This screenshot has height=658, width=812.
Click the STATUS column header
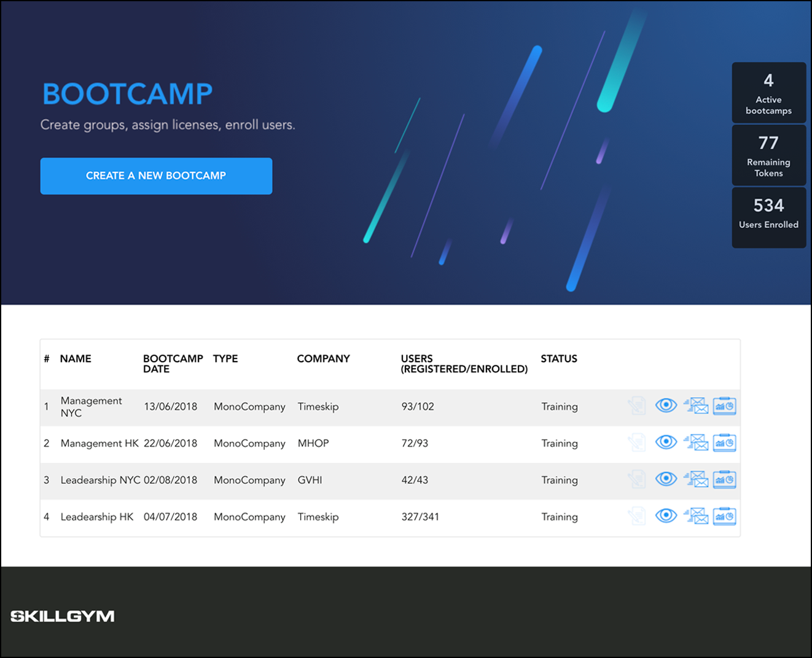pos(559,359)
